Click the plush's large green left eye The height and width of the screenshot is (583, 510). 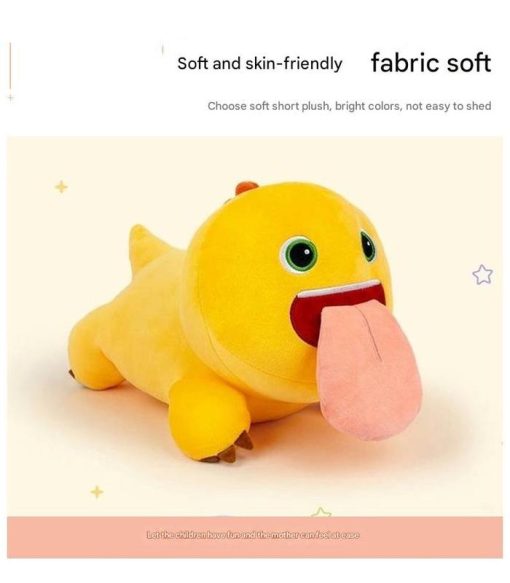point(299,254)
